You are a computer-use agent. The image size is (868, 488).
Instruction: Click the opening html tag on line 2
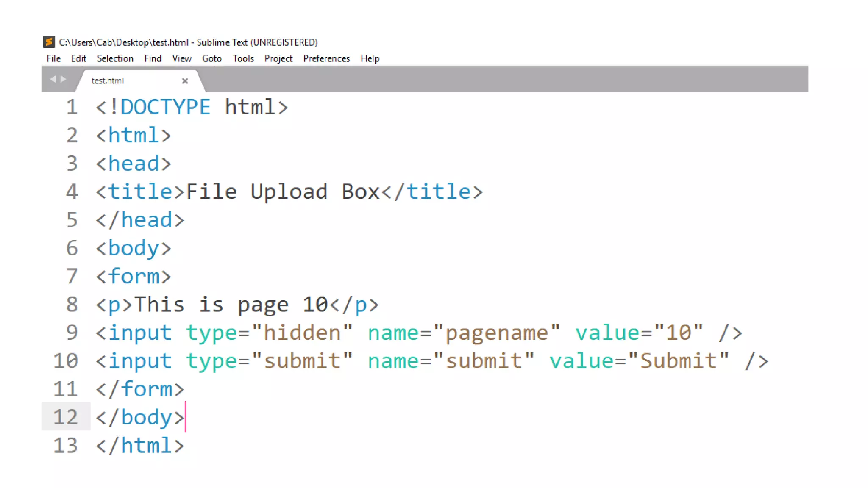[x=134, y=135]
